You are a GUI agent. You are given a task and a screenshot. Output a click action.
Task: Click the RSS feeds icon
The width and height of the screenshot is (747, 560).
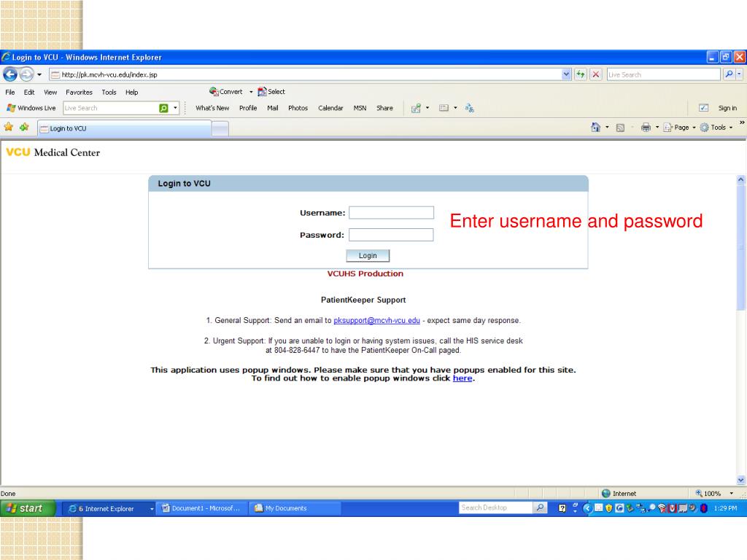tap(620, 128)
